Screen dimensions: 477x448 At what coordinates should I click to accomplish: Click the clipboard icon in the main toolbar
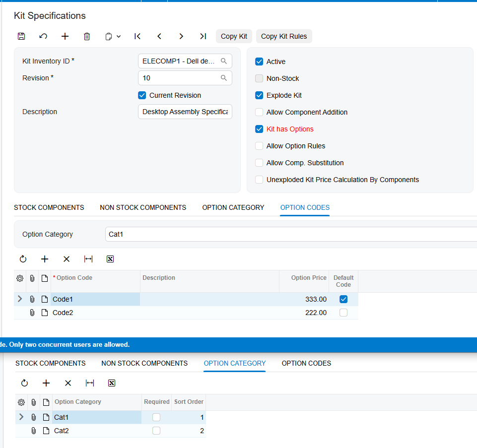[109, 37]
